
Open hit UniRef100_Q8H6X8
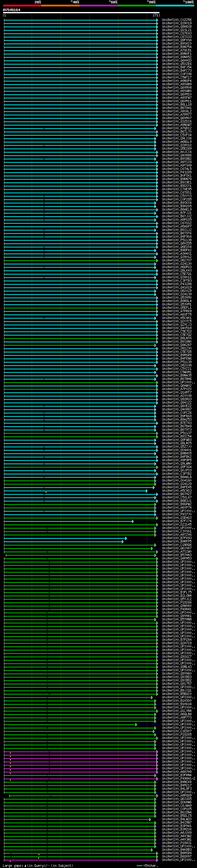click(176, 26)
